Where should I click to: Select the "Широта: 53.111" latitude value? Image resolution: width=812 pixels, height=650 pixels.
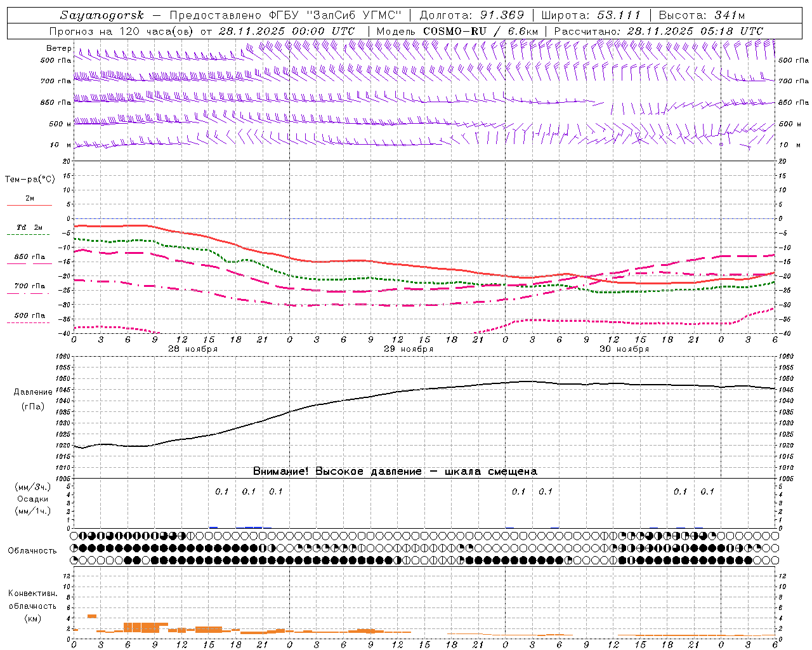[591, 15]
